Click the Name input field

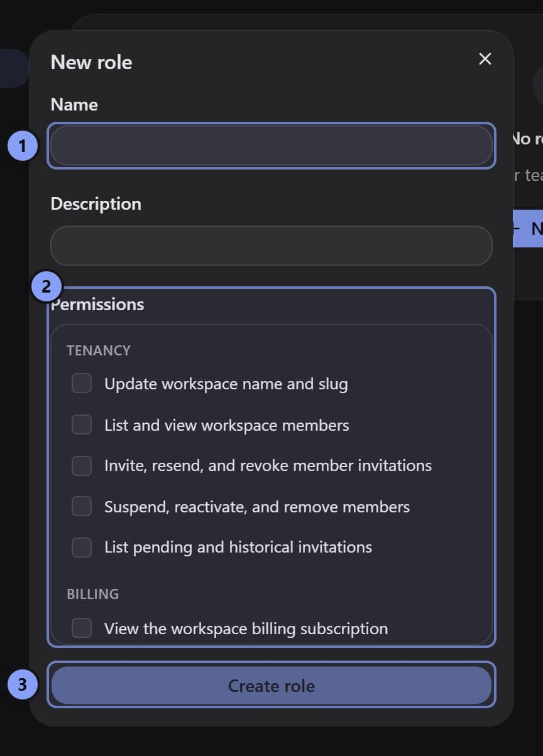coord(271,146)
